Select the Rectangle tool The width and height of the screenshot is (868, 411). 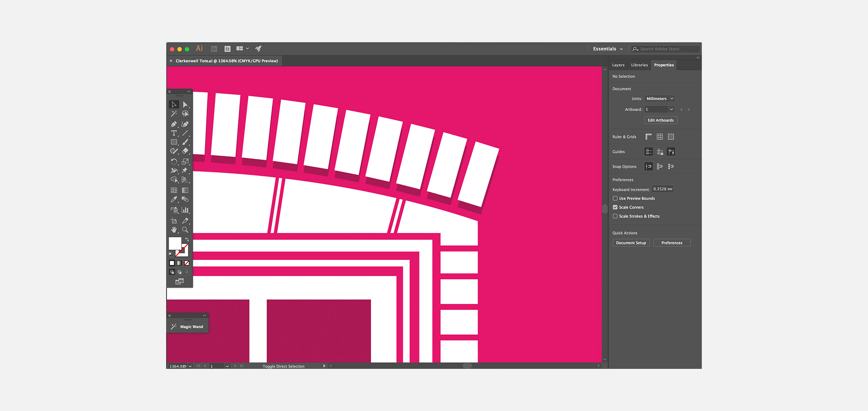[174, 142]
